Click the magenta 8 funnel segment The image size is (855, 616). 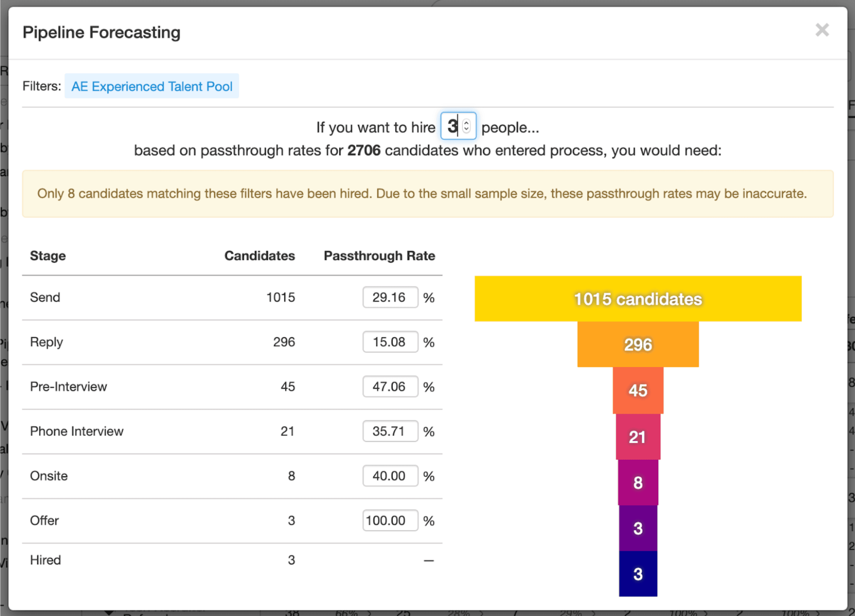pos(638,482)
